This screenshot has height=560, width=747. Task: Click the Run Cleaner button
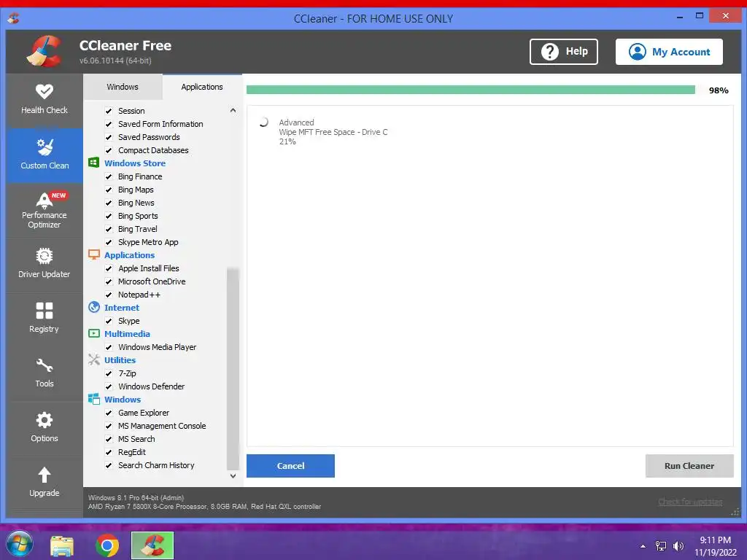point(689,466)
